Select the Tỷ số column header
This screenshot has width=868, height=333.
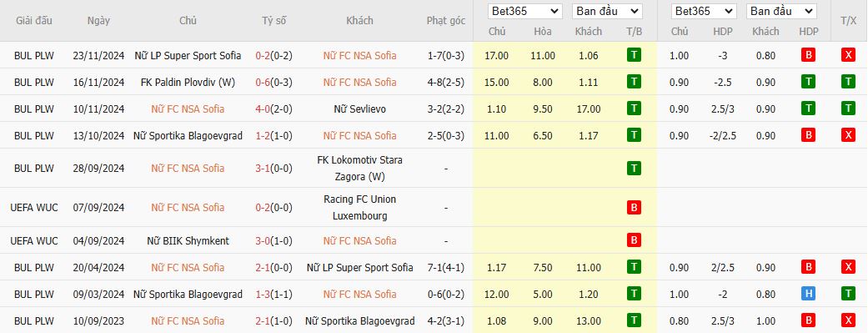274,21
